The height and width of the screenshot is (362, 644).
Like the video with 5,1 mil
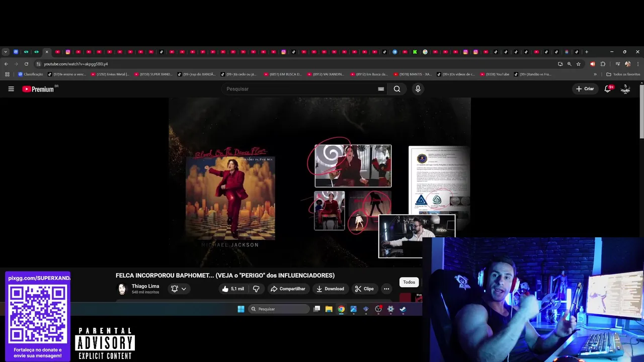pos(233,289)
